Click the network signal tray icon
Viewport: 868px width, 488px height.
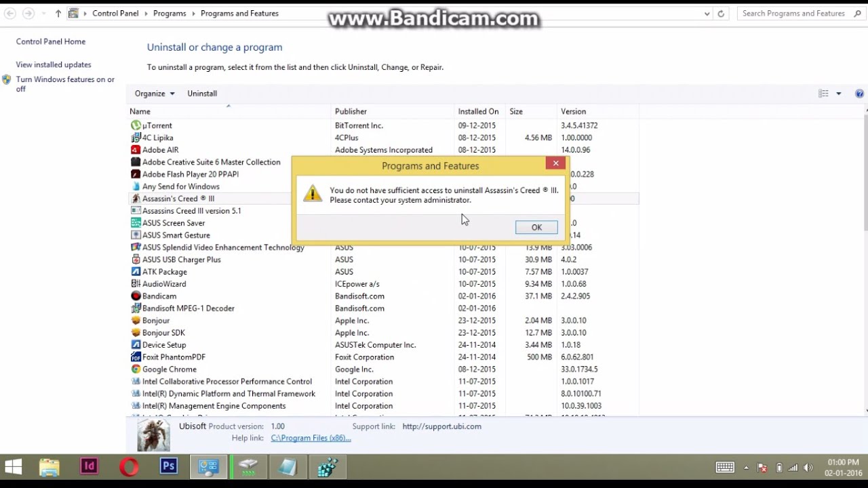coord(793,468)
